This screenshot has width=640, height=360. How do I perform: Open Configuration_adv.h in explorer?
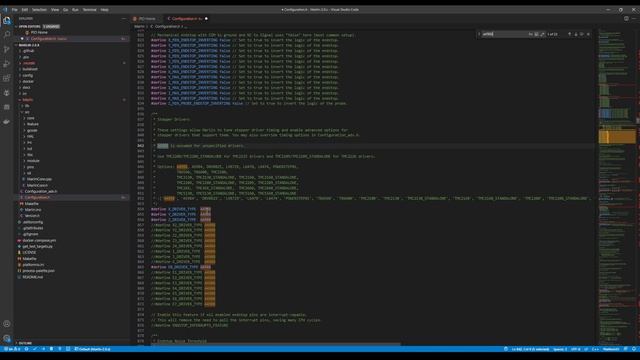point(41,191)
